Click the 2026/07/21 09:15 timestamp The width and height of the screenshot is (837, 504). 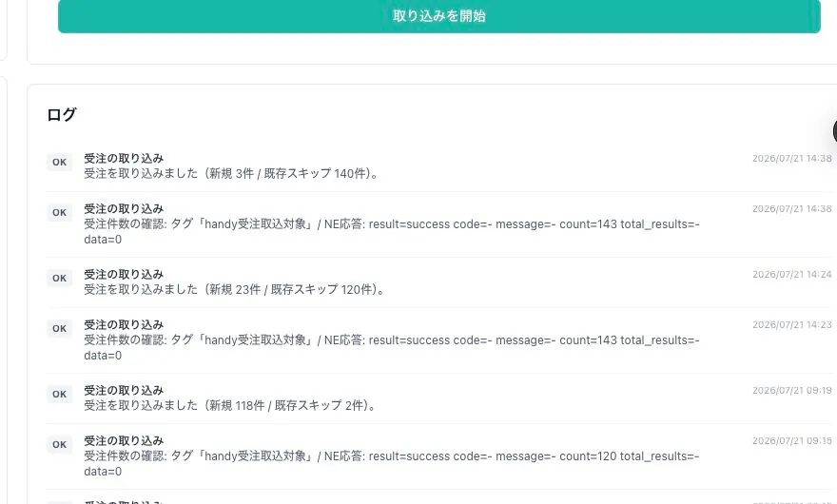tap(792, 441)
